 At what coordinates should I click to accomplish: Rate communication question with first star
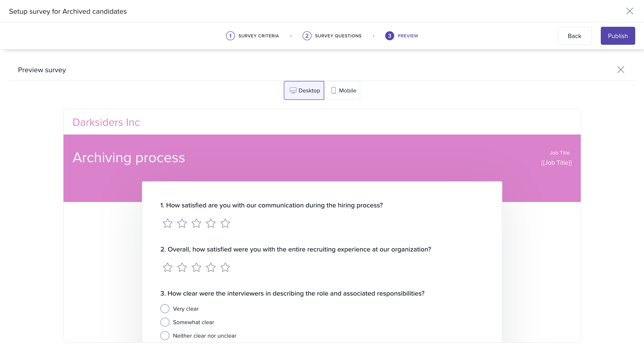(x=168, y=223)
